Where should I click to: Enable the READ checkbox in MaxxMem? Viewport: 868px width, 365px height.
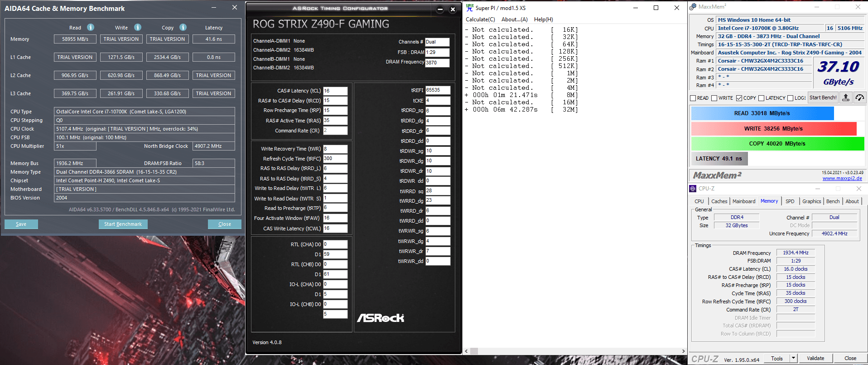[693, 98]
